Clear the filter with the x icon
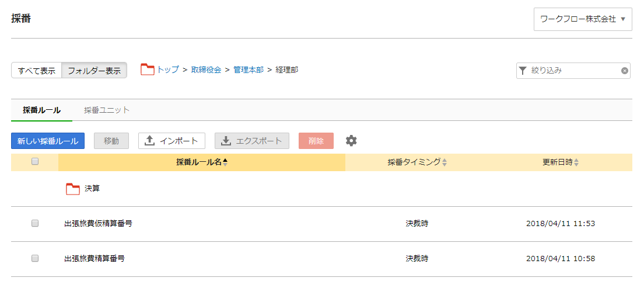This screenshot has width=644, height=281. click(x=624, y=71)
